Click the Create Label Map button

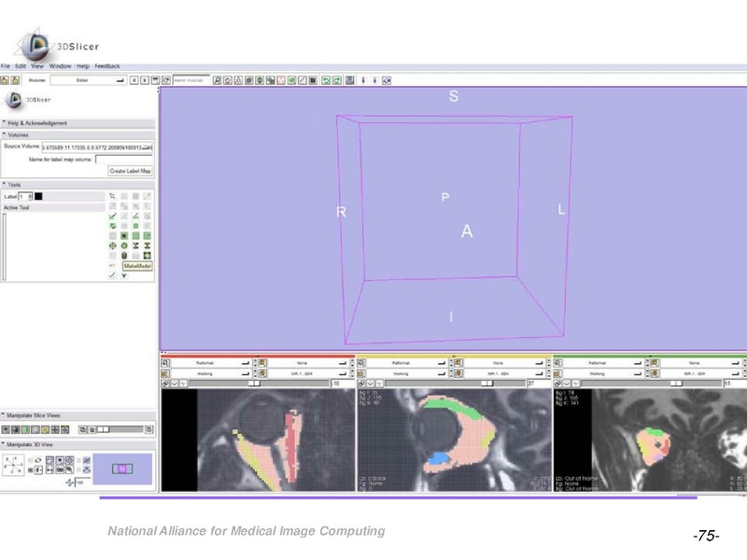(x=130, y=171)
